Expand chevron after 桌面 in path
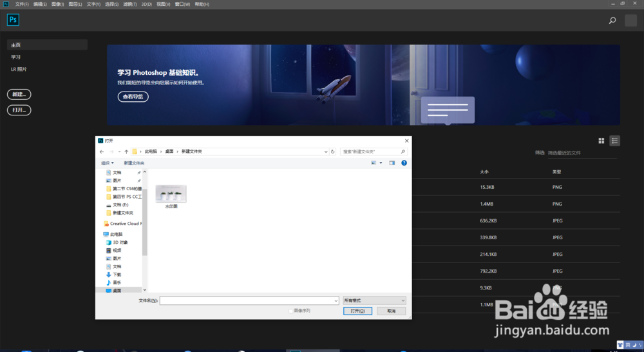 178,152
